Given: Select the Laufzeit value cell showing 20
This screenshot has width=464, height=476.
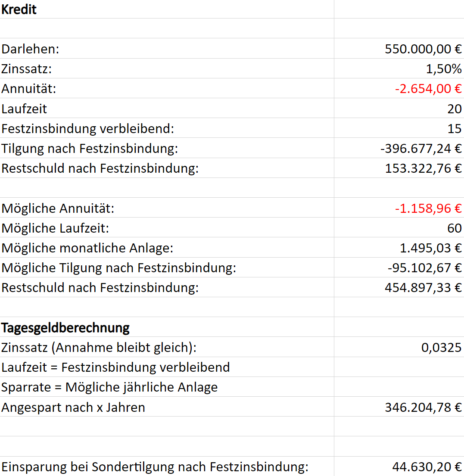Looking at the screenshot, I should point(454,109).
